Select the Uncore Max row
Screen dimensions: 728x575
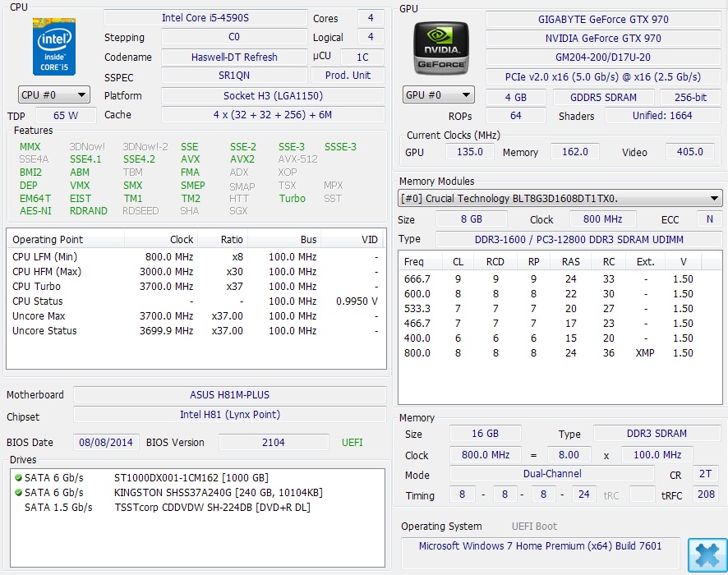pos(196,316)
